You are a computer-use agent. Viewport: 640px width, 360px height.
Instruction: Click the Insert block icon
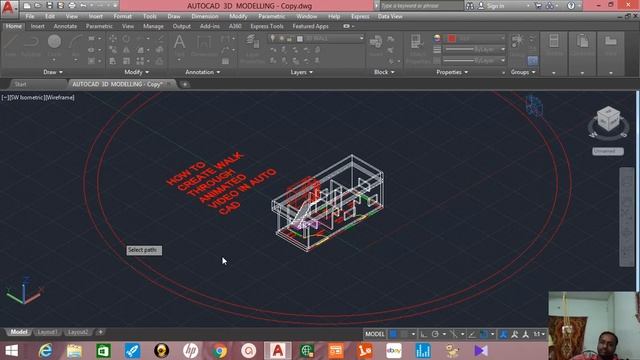pos(376,46)
